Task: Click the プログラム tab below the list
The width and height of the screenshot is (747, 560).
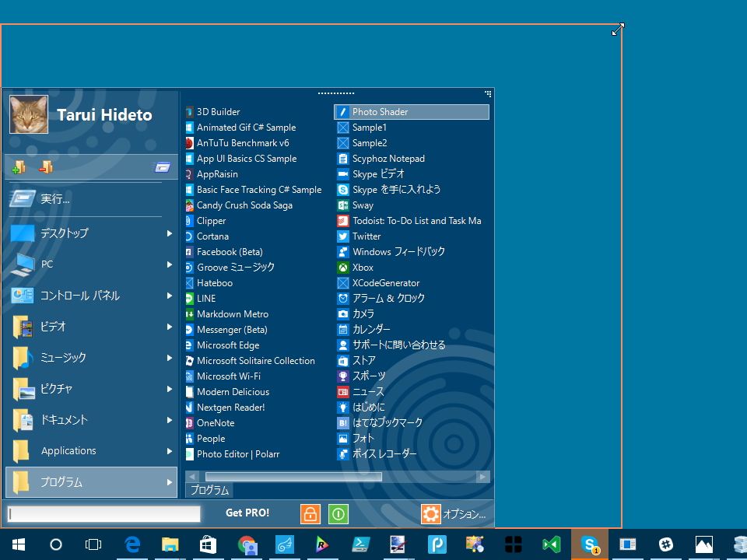Action: [209, 490]
